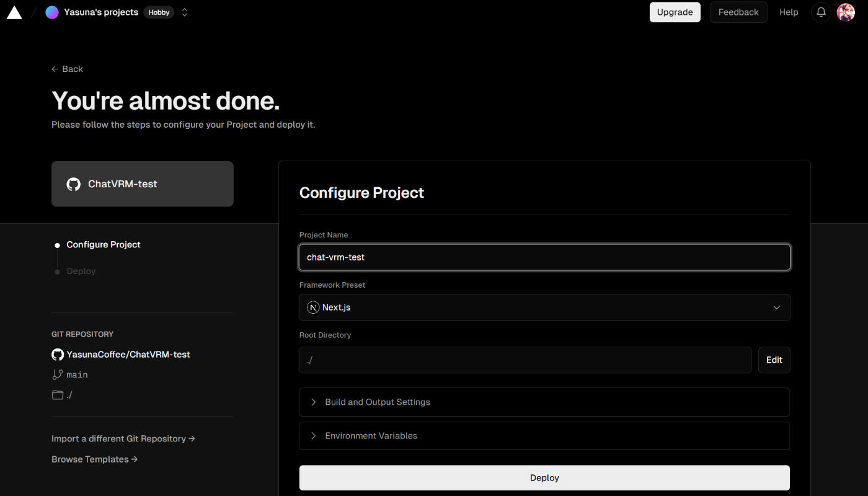Screen dimensions: 868x496
Task: Click the You're almost done heading
Action: pos(166,100)
